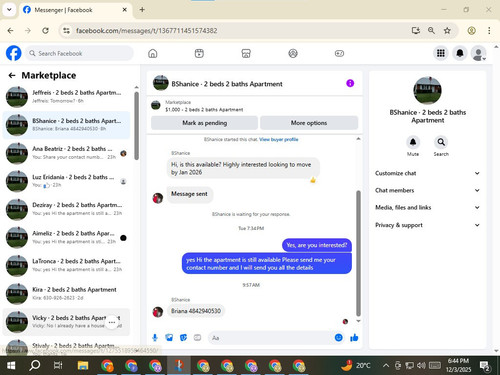Image resolution: width=500 pixels, height=375 pixels.
Task: Open the tab search dropdown arrow
Action: (x=9, y=10)
